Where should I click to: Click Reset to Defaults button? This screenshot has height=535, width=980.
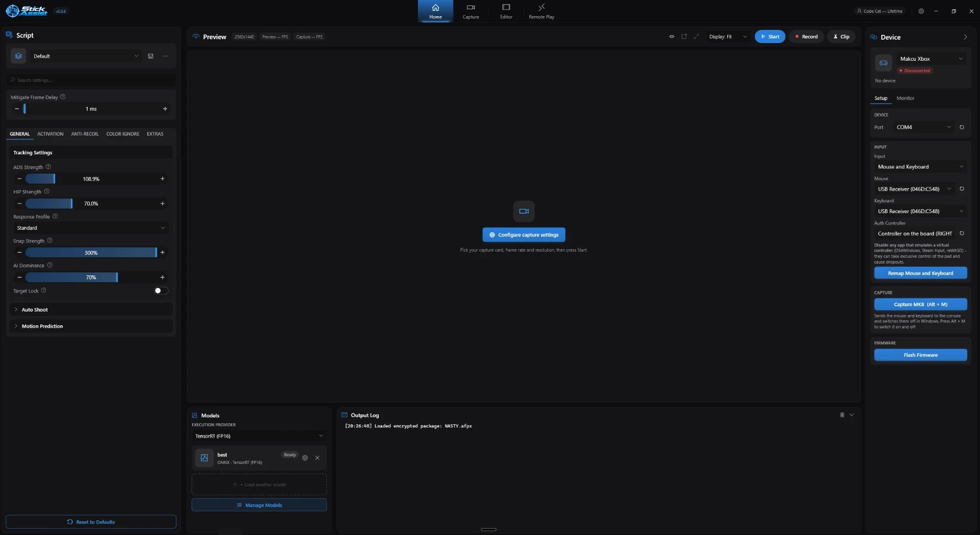[91, 522]
